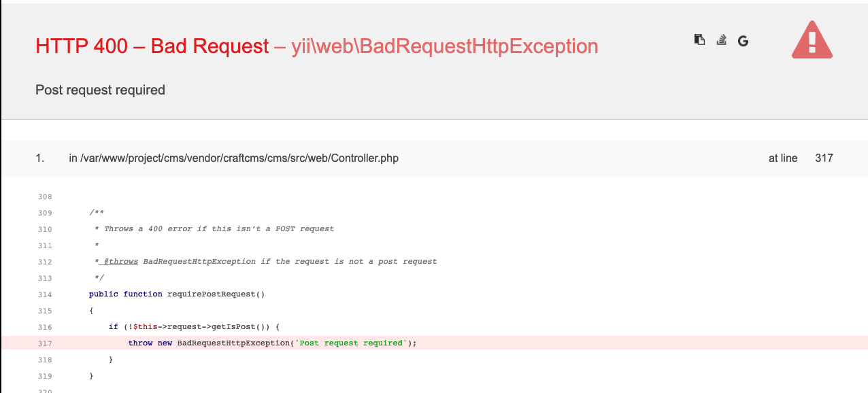
Task: Select the copy-error icon beside Stack Overflow
Action: [699, 39]
